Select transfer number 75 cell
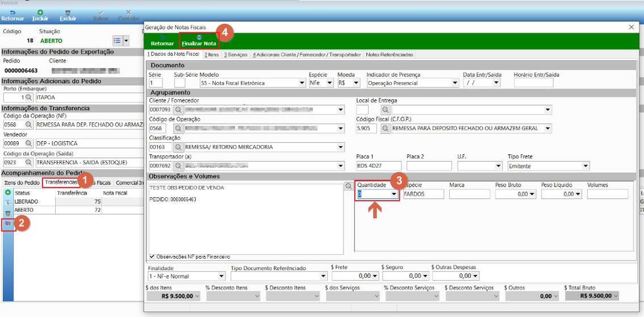 (x=78, y=202)
